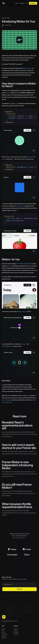Click the yellow Subscribe button

click(x=19, y=589)
